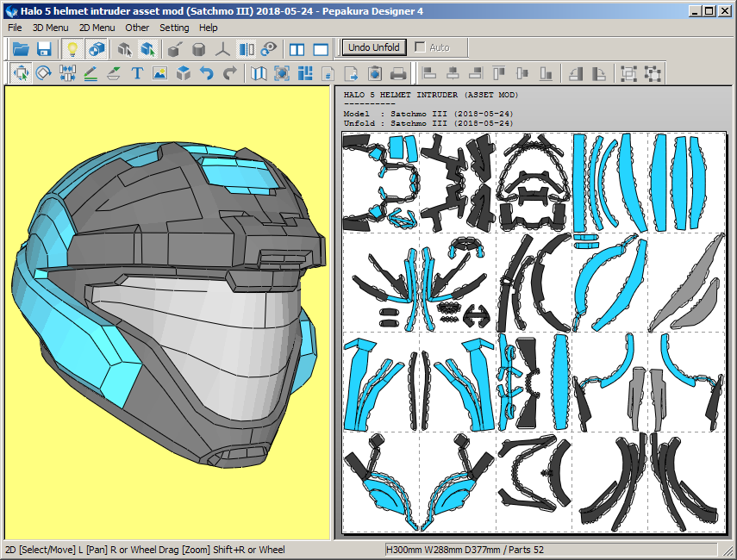Enable the Auto checkbox
This screenshot has height=560, width=737.
click(x=420, y=47)
